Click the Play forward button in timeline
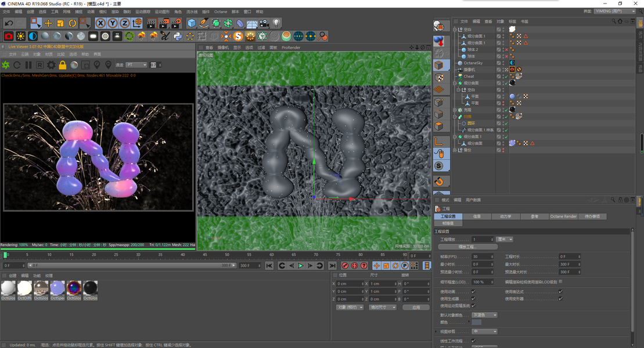The height and width of the screenshot is (348, 644). [x=301, y=266]
